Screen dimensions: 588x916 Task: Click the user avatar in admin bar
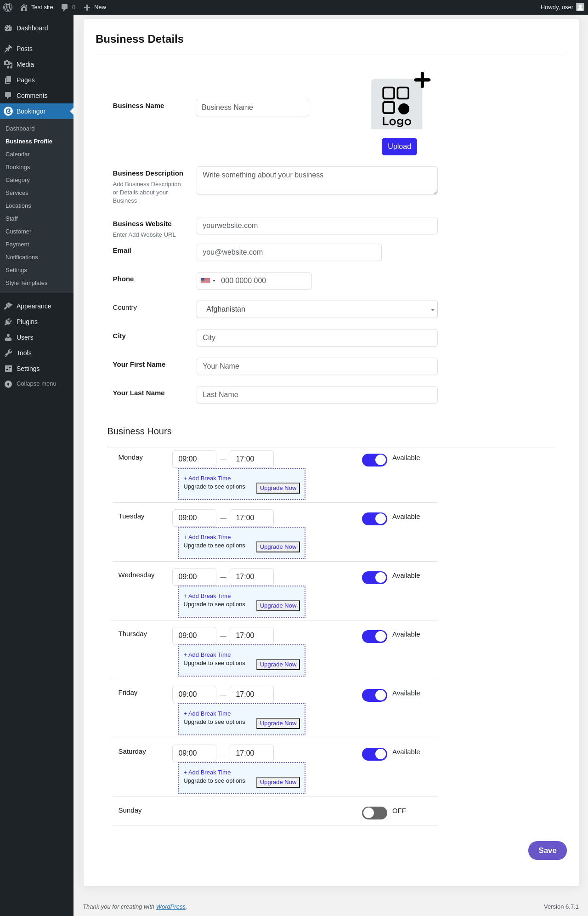point(580,7)
